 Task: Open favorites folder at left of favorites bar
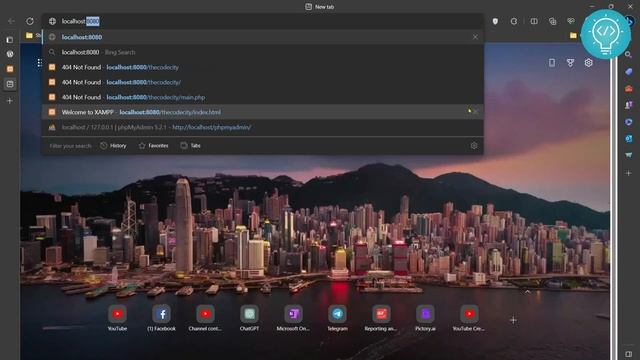(x=29, y=36)
